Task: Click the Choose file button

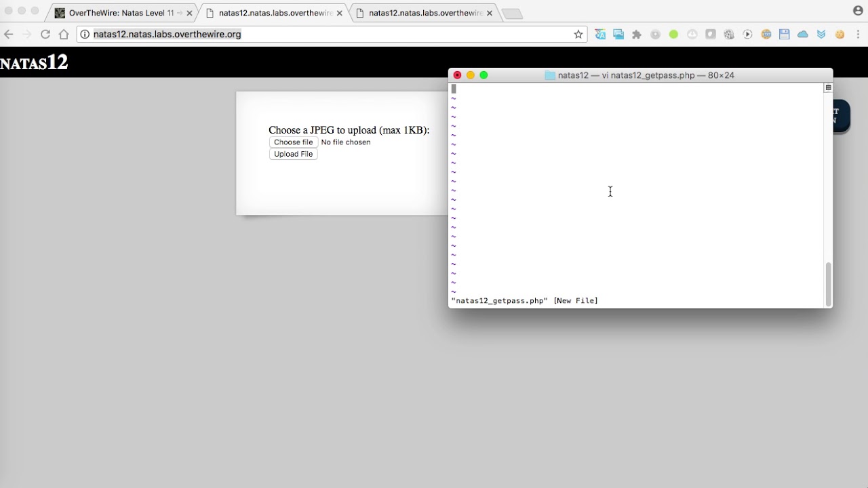Action: 294,142
